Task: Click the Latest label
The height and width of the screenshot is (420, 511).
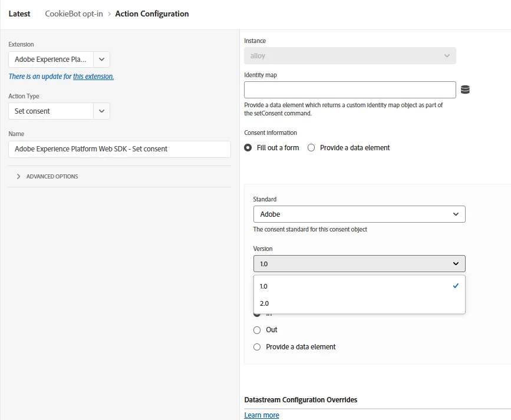Action: (x=19, y=14)
